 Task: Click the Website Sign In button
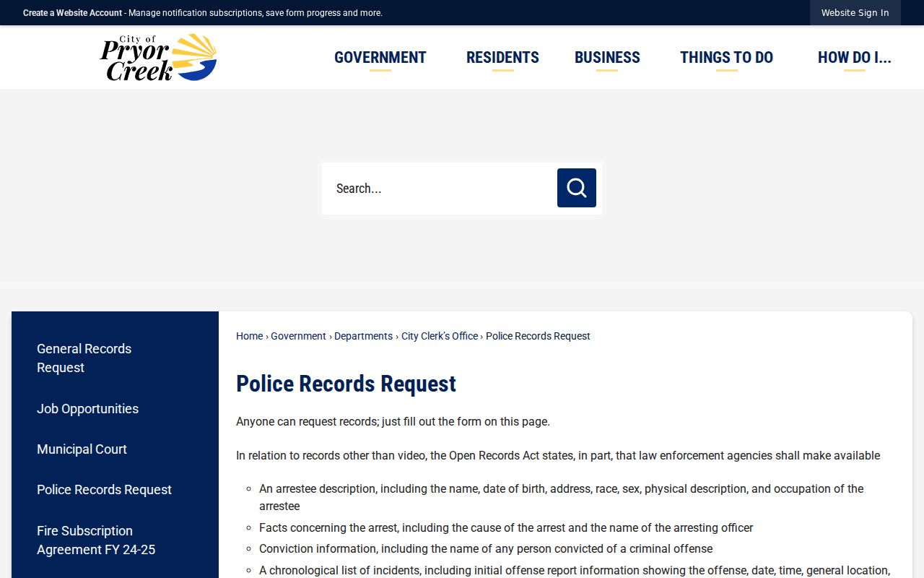coord(855,13)
